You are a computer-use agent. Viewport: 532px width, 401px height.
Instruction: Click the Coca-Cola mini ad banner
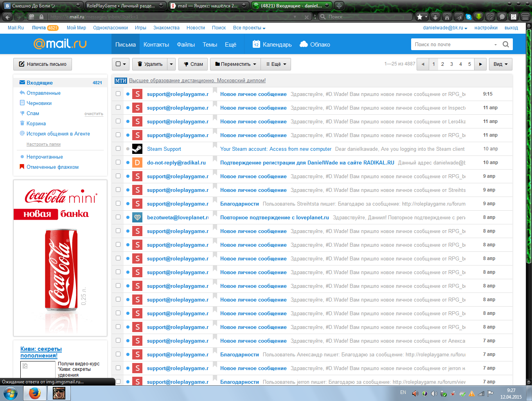pyautogui.click(x=60, y=258)
